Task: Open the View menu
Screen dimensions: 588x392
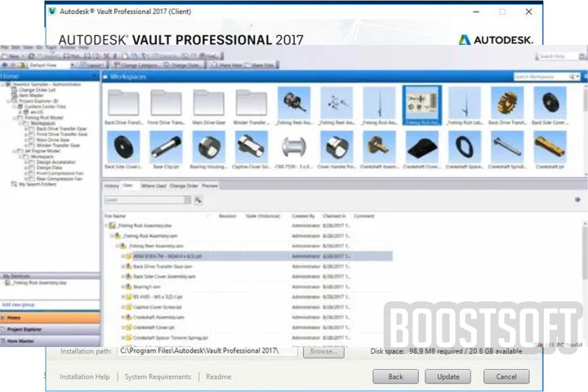Action: (x=28, y=47)
